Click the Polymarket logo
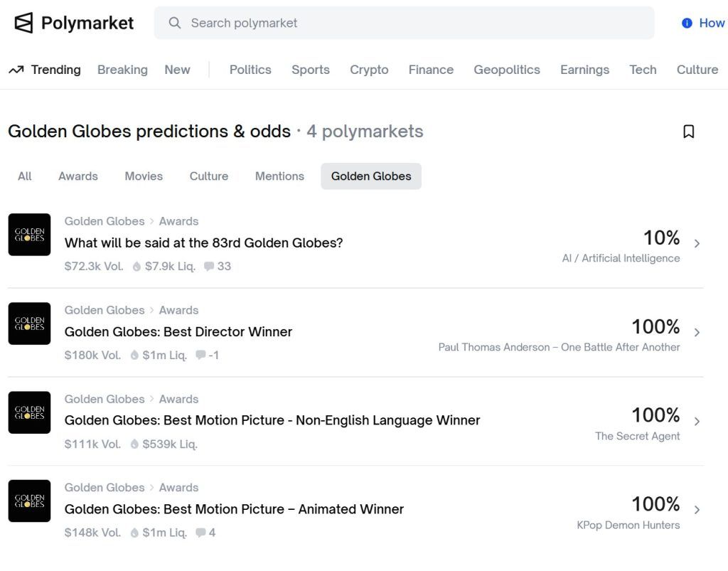 (x=72, y=22)
